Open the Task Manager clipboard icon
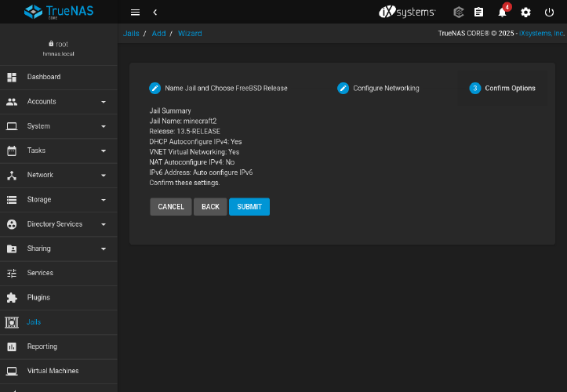Viewport: 567px width, 392px height. 478,13
